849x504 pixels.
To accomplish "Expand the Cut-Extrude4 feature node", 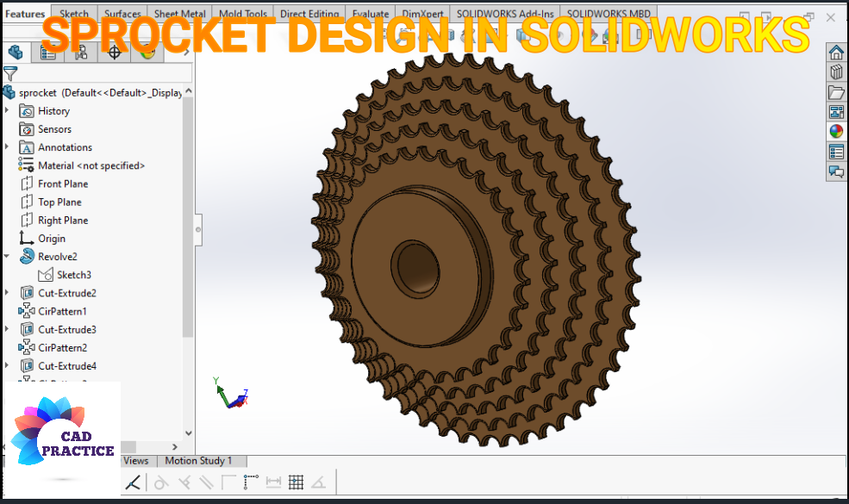I will (x=7, y=365).
